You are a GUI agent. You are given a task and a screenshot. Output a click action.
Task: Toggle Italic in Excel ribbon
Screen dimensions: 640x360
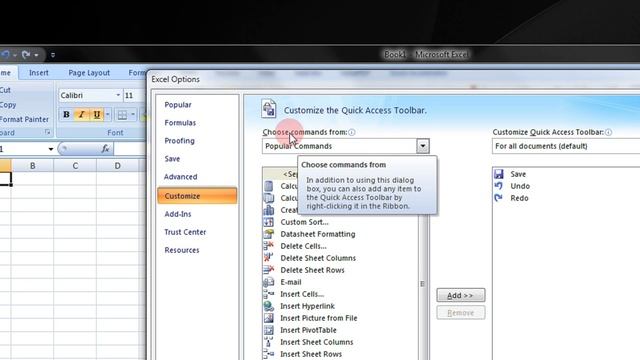pos(81,115)
